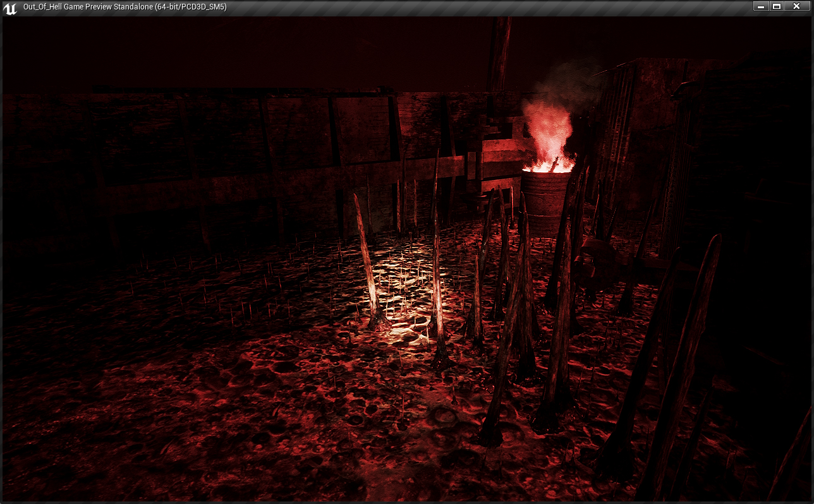Close the Out_Of_Hell game preview

click(796, 6)
